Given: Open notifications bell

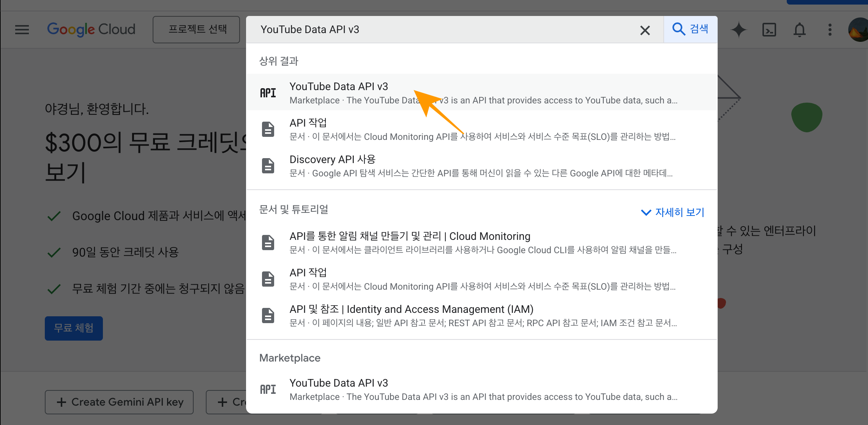Looking at the screenshot, I should (x=799, y=30).
